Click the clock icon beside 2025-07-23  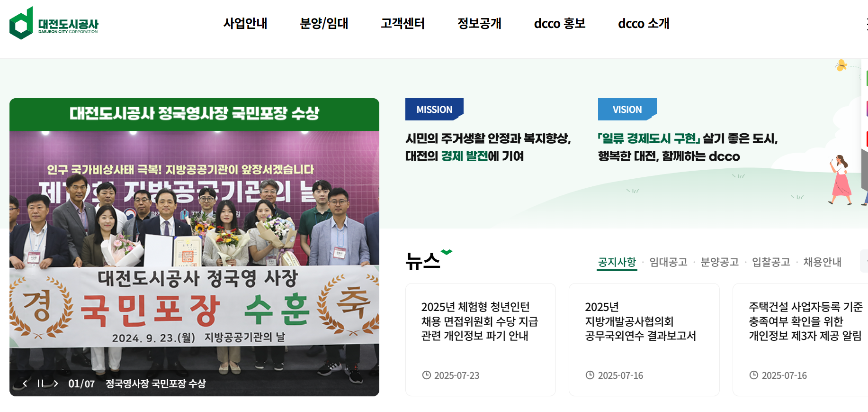coord(427,375)
